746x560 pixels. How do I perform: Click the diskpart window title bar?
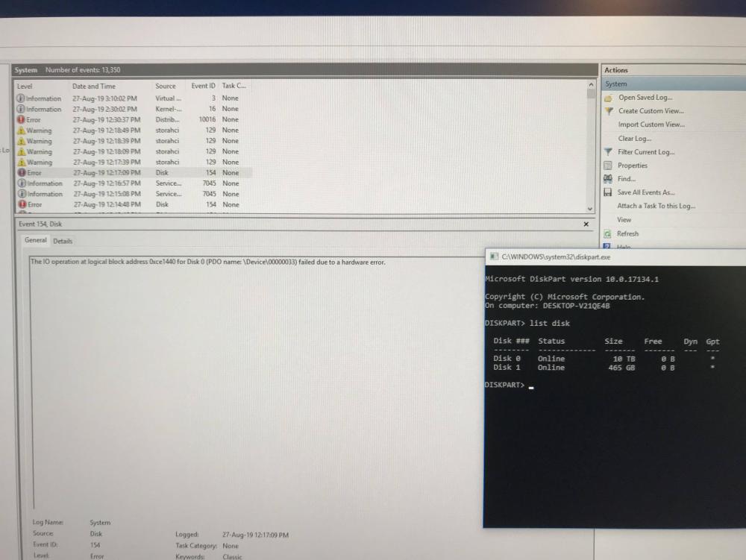[x=615, y=257]
